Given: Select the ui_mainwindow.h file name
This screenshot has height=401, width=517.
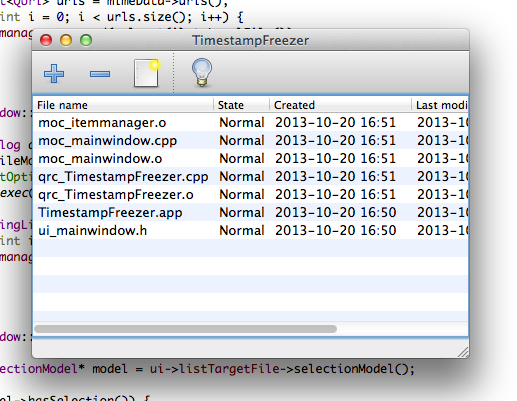Looking at the screenshot, I should click(92, 231).
